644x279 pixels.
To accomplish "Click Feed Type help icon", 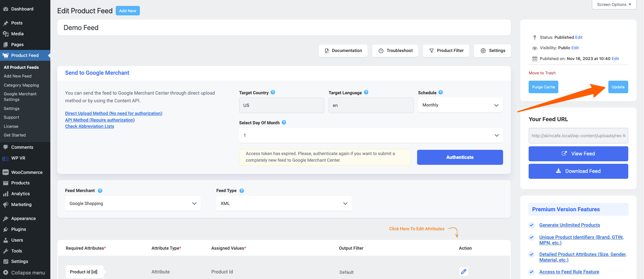I will [x=242, y=191].
